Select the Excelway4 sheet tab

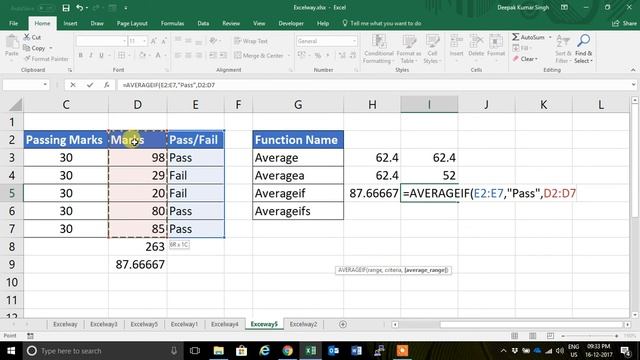[x=224, y=324]
